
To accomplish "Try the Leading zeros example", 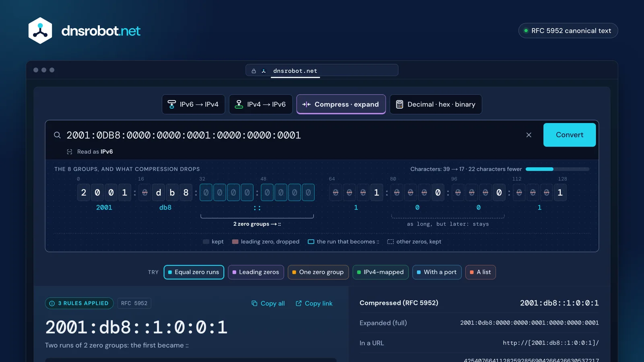I will (x=256, y=272).
